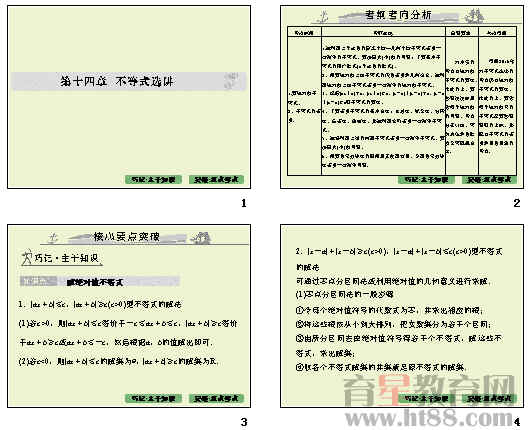Click the 核心要点突破 heading on slide 3

[126, 237]
